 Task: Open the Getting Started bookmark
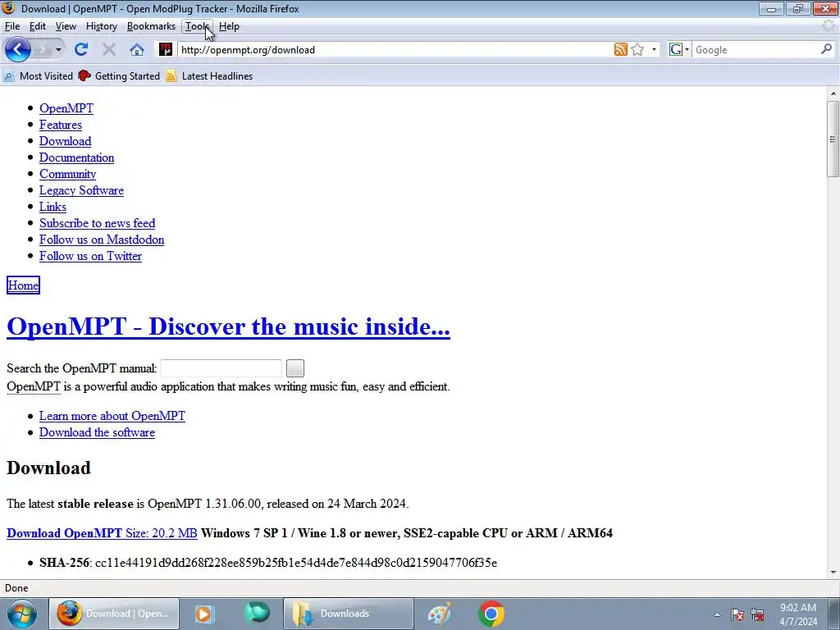[119, 76]
